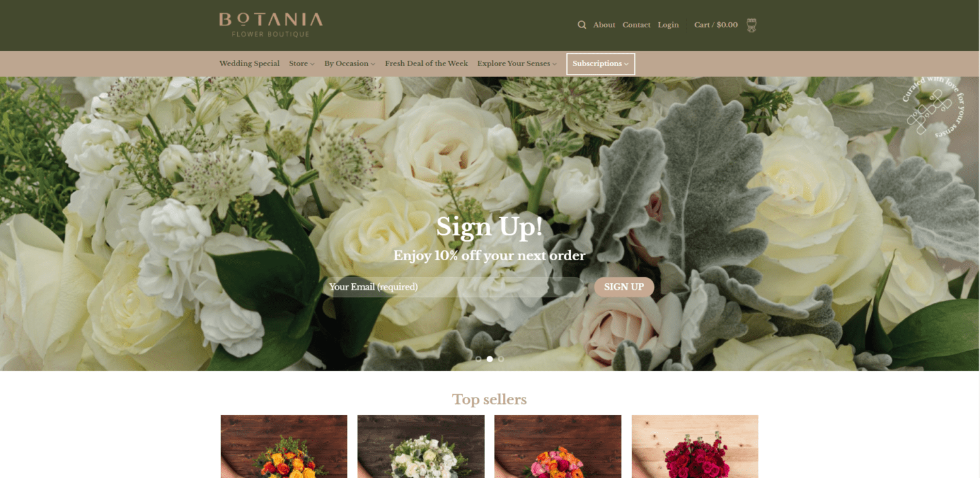980x478 pixels.
Task: Click the shopping cart bouquet icon
Action: tap(751, 26)
